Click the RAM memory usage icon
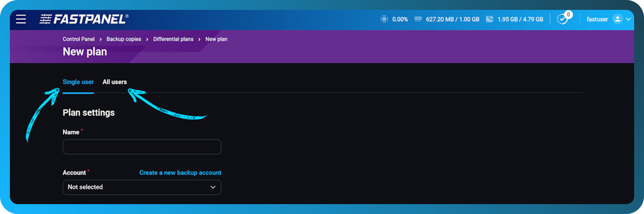 418,19
